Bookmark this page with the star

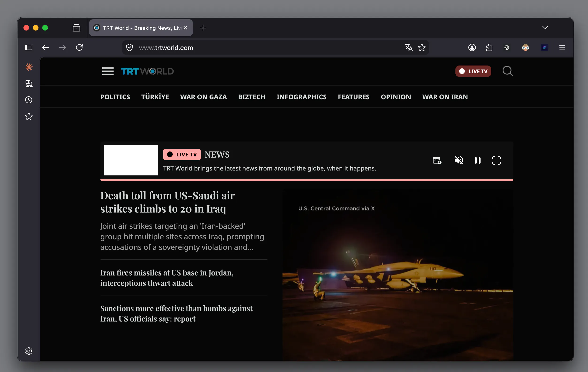click(x=422, y=47)
